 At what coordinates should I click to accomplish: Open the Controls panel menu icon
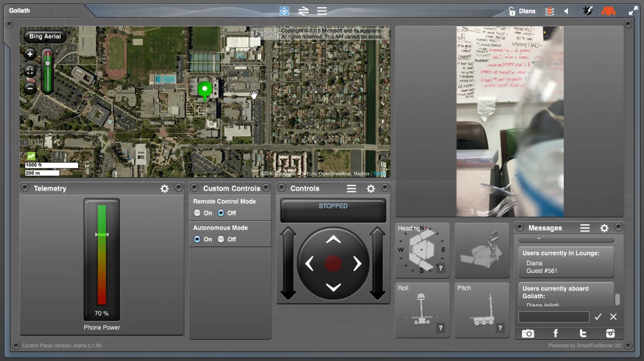pos(351,189)
